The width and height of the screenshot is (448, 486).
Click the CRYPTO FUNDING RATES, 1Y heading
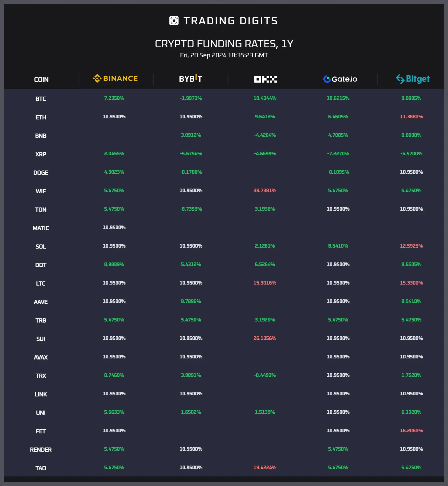point(224,44)
